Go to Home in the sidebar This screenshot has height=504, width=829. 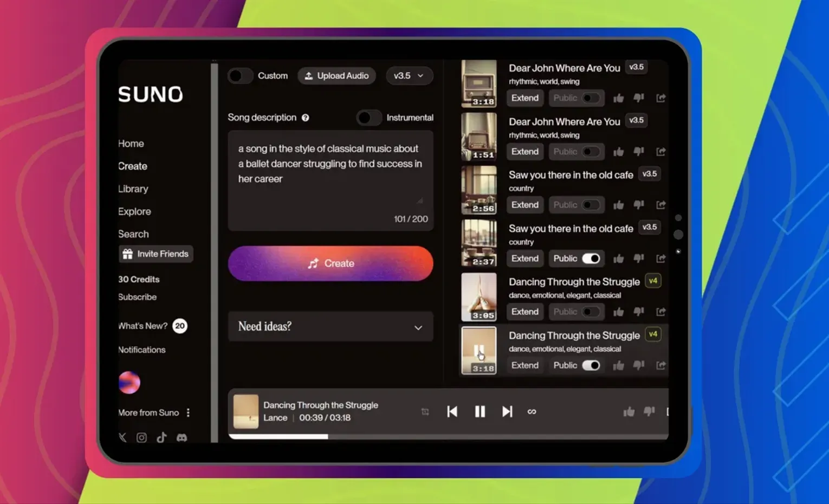point(131,144)
